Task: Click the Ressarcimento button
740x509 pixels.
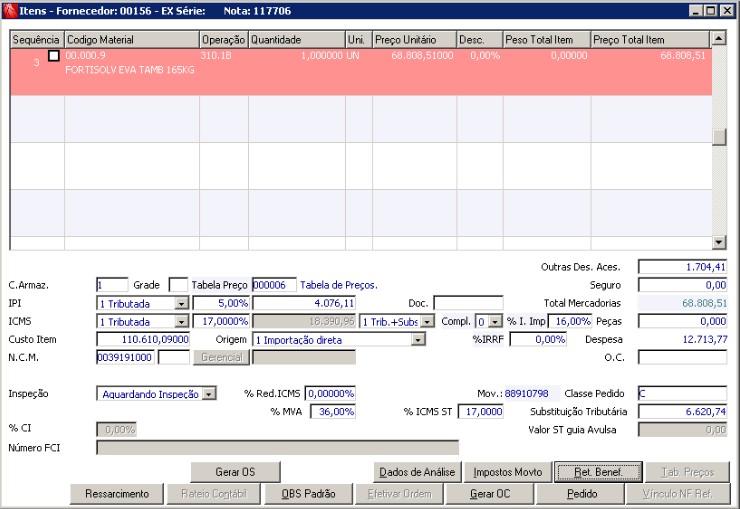Action: [x=117, y=493]
